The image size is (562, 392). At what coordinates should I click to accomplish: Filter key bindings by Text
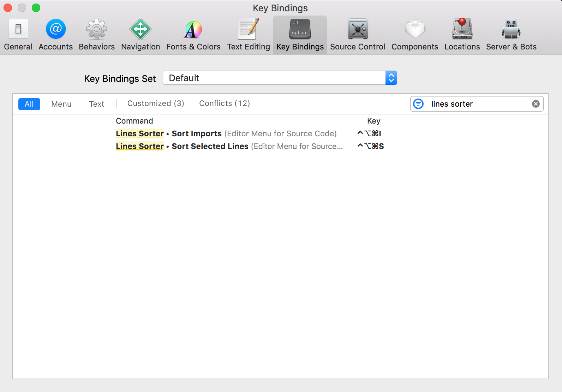[x=96, y=104]
